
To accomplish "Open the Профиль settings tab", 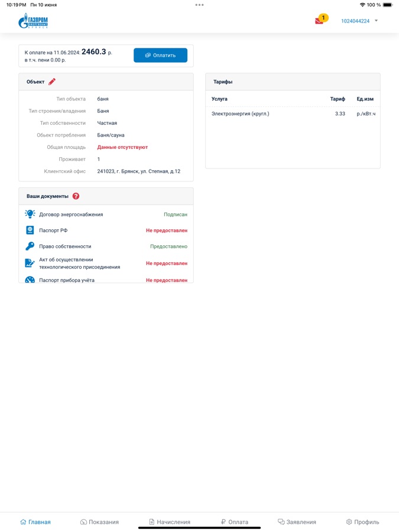I will 362,522.
